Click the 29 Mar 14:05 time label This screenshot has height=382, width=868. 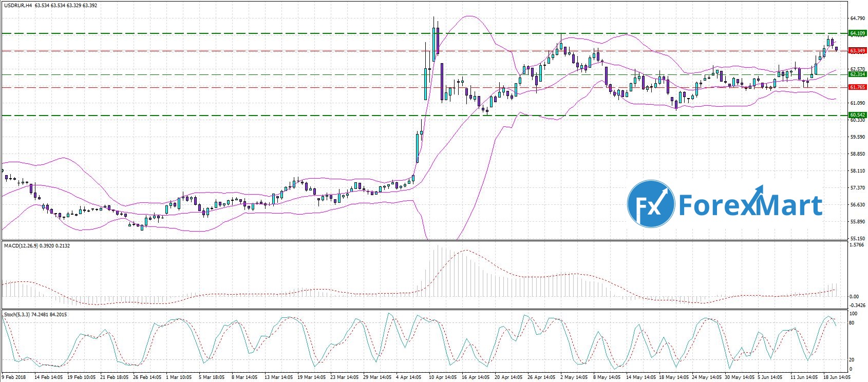pyautogui.click(x=378, y=377)
